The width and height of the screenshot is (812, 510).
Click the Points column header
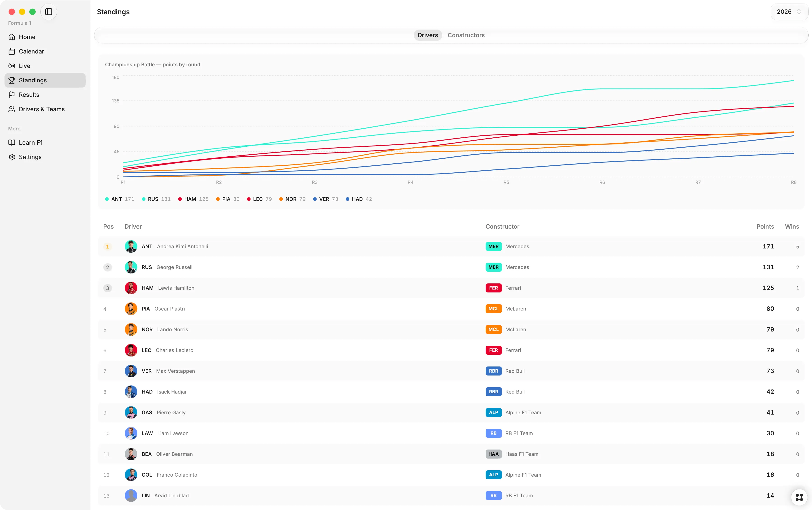click(765, 227)
